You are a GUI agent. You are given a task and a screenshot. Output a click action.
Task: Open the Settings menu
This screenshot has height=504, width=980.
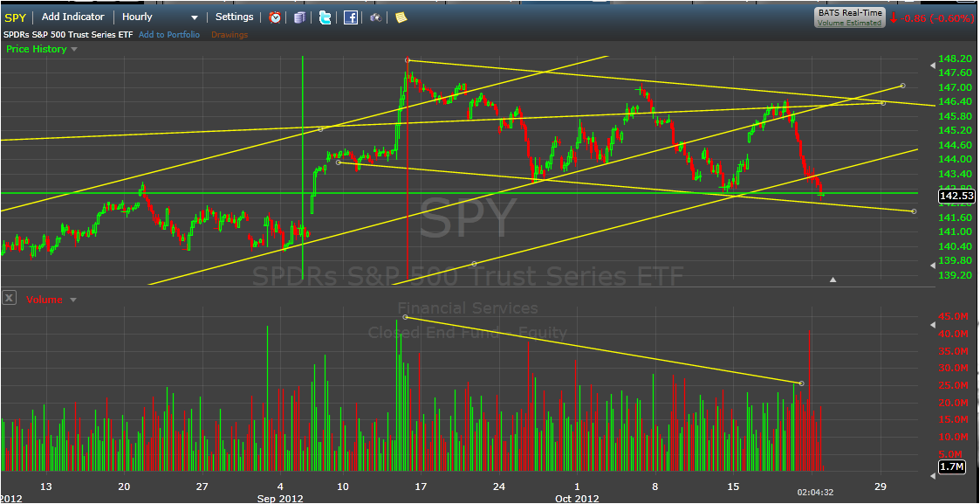[235, 17]
